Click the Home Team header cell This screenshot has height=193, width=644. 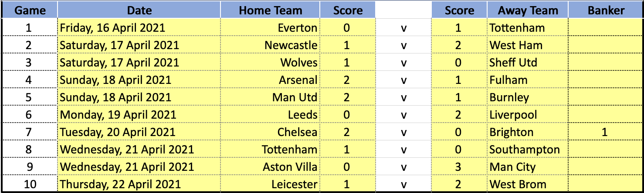(x=270, y=10)
